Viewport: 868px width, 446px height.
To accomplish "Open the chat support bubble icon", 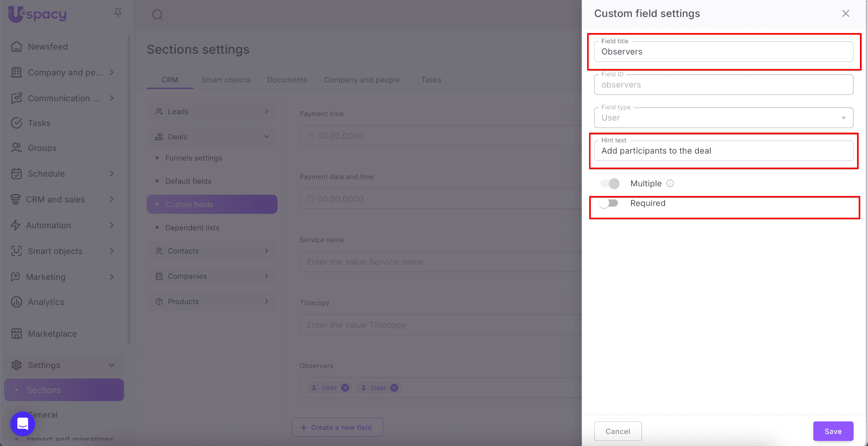I will 22,424.
